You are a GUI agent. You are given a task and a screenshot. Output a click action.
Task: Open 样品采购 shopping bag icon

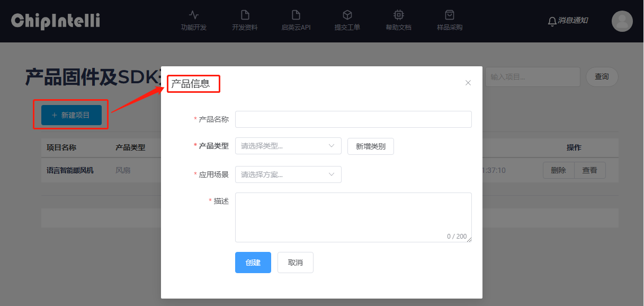450,15
